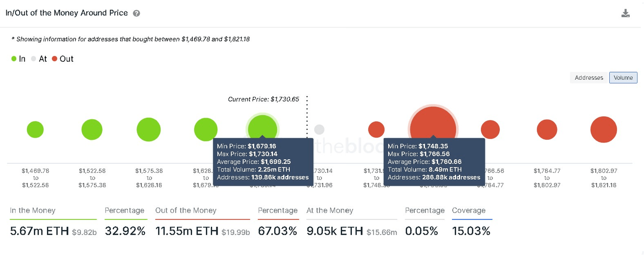
Task: Select the green bubble for the $1,575.38 range
Action: pyautogui.click(x=149, y=130)
